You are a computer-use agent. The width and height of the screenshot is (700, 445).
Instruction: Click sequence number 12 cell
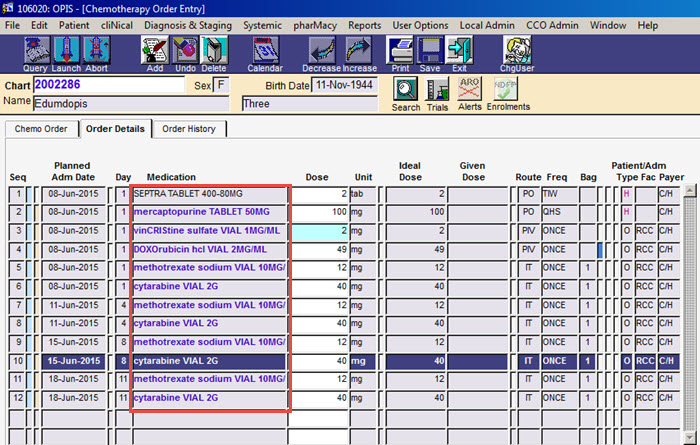click(x=17, y=398)
